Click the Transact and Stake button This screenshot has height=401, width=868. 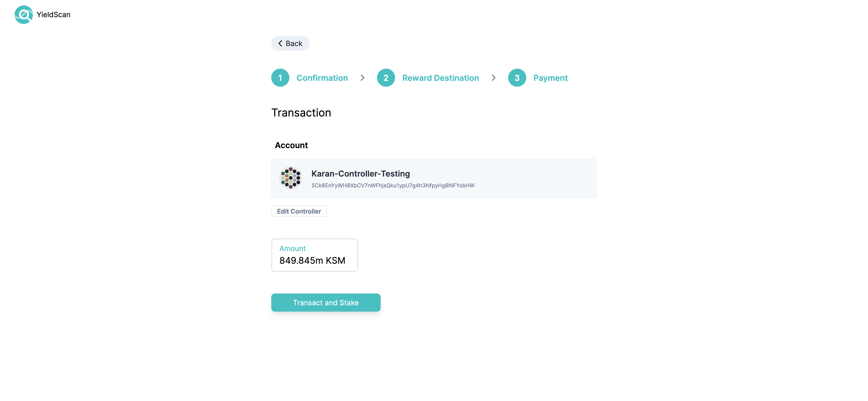(x=325, y=303)
